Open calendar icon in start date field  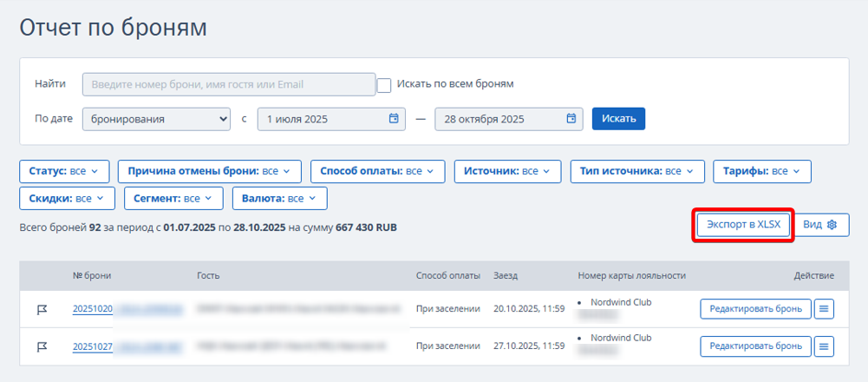pyautogui.click(x=394, y=118)
